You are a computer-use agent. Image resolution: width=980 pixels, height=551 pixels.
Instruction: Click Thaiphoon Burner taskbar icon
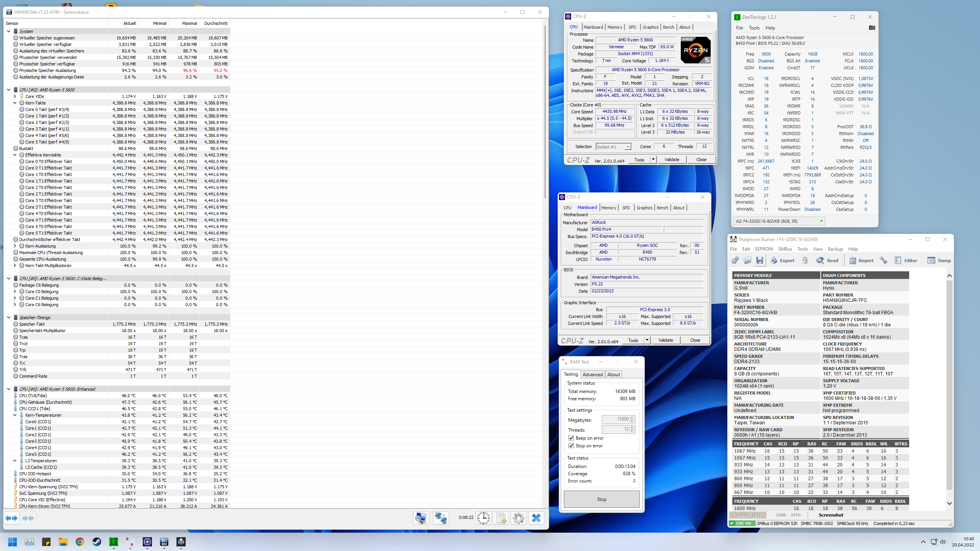[x=181, y=542]
